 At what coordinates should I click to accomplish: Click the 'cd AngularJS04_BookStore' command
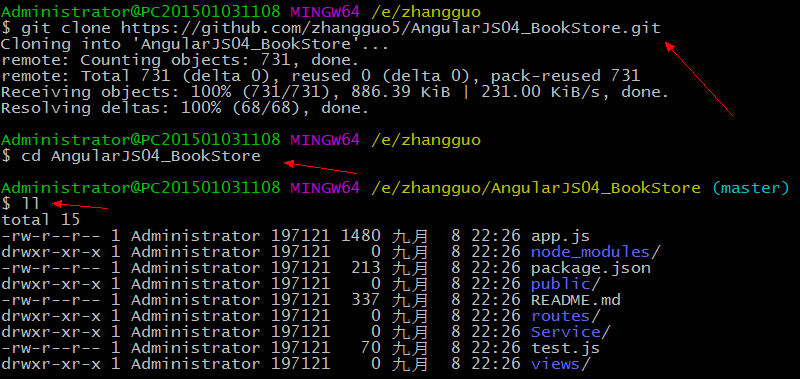click(141, 156)
